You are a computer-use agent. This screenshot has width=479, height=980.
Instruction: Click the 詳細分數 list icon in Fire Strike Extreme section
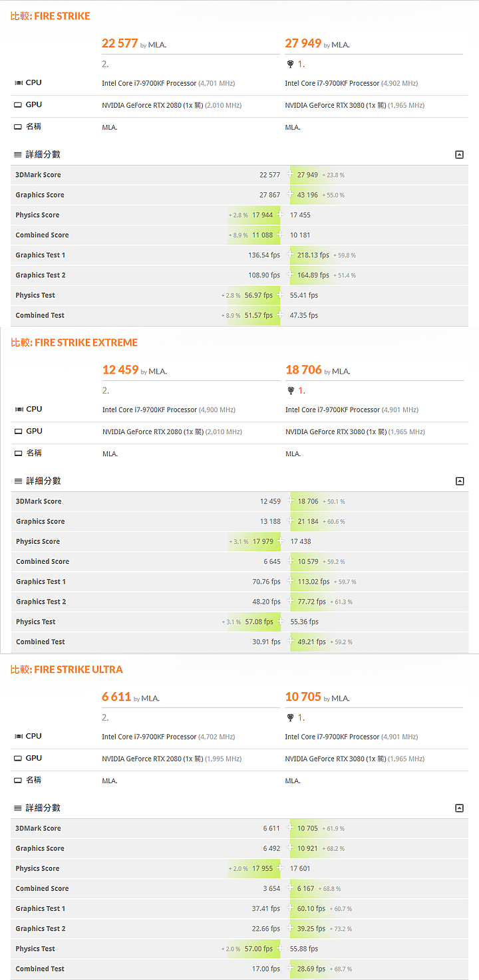(x=19, y=481)
